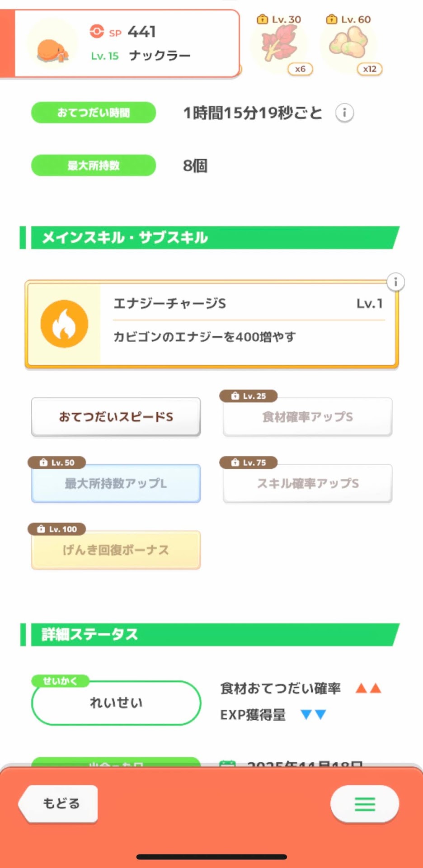Tap the れいせい nature box
423x868 pixels.
coord(116,703)
